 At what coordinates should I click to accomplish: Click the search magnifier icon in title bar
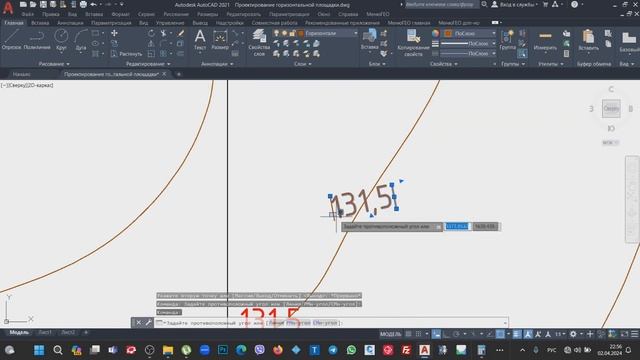click(x=484, y=4)
